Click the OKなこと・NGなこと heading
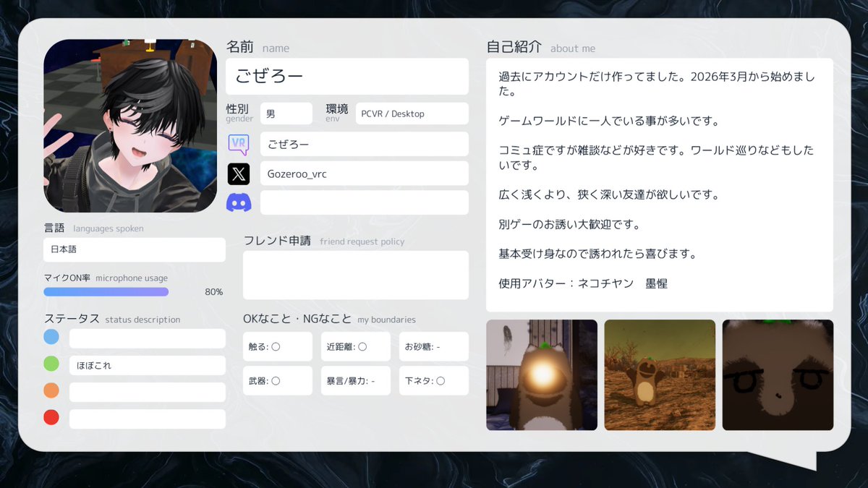The width and height of the screenshot is (868, 488). point(329,319)
